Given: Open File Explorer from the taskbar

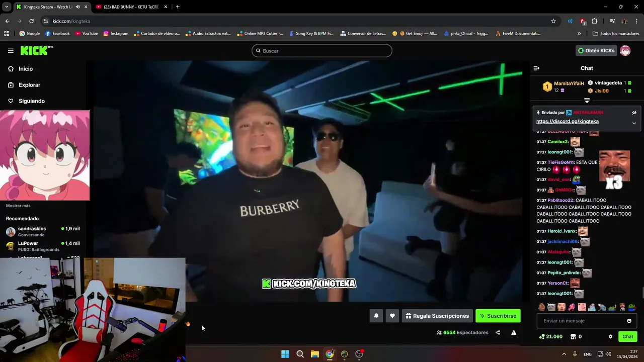Looking at the screenshot, I should (x=315, y=354).
